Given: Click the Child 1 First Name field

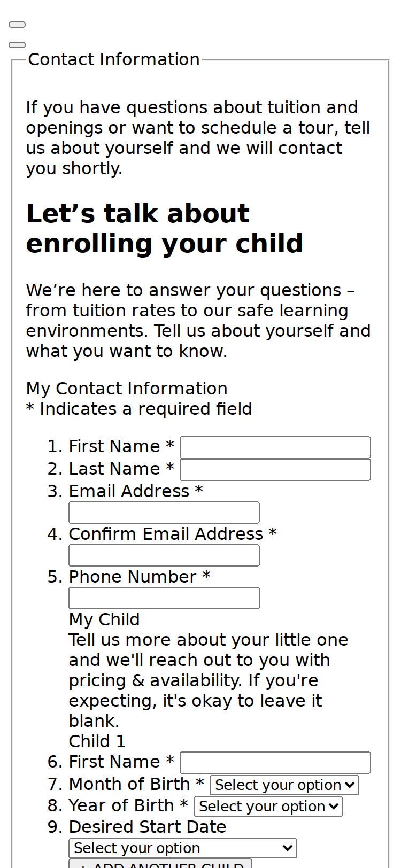Looking at the screenshot, I should coord(275,763).
